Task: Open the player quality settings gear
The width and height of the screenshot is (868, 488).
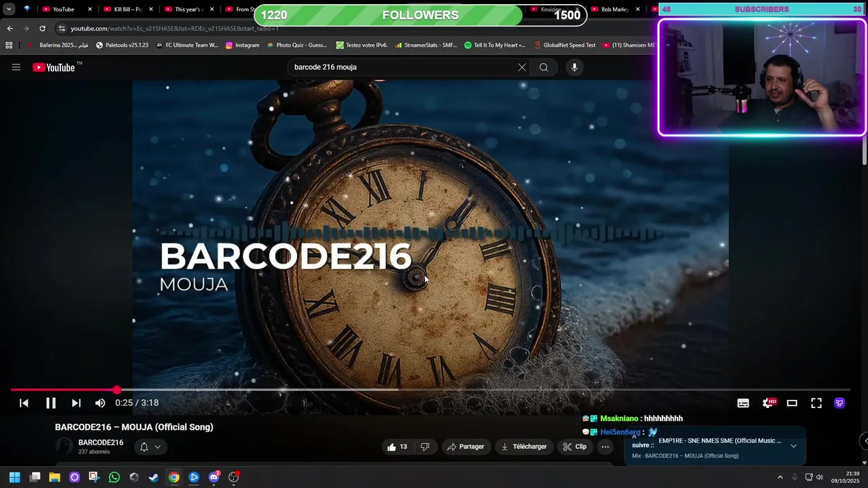Action: click(768, 403)
